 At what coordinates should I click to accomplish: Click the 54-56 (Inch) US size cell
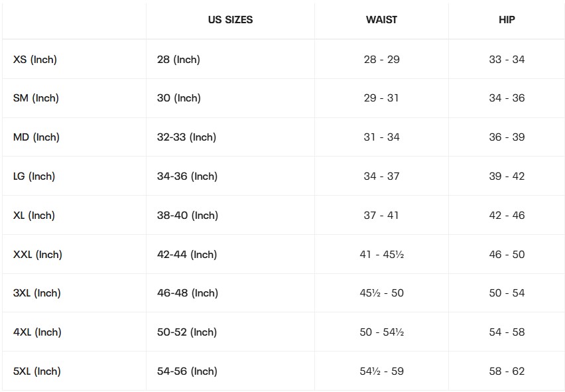pos(187,371)
